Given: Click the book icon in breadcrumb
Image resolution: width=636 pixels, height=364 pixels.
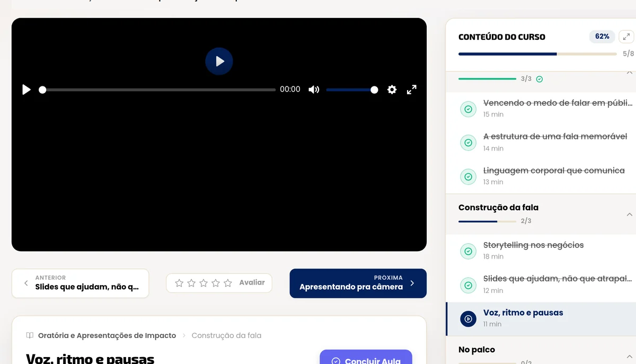Looking at the screenshot, I should coord(30,335).
